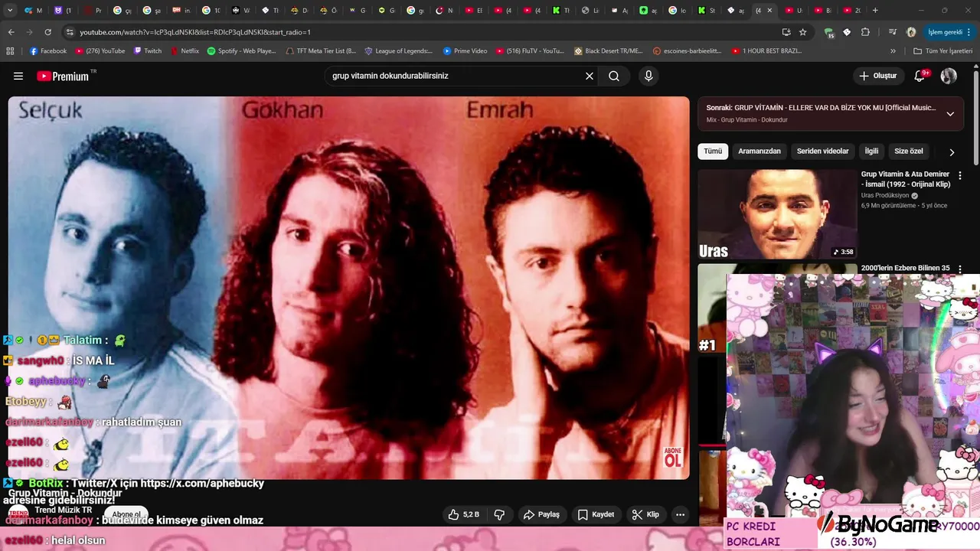This screenshot has width=980, height=551.
Task: Show more filter chips with right arrow
Action: click(952, 152)
